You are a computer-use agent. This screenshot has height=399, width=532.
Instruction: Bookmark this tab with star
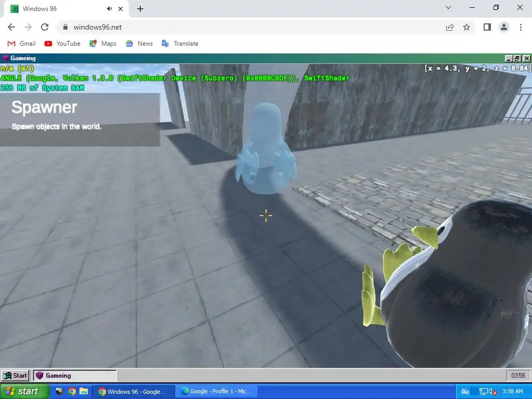click(x=467, y=27)
